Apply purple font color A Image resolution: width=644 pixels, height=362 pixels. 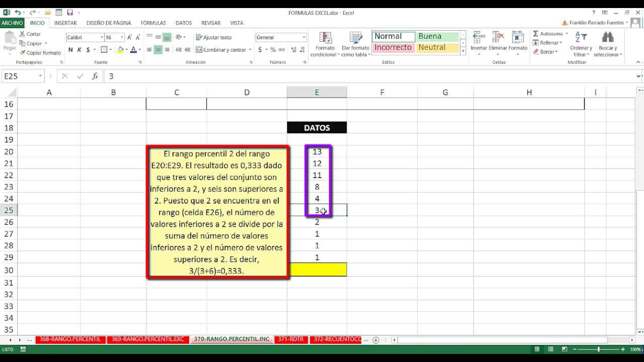(133, 50)
